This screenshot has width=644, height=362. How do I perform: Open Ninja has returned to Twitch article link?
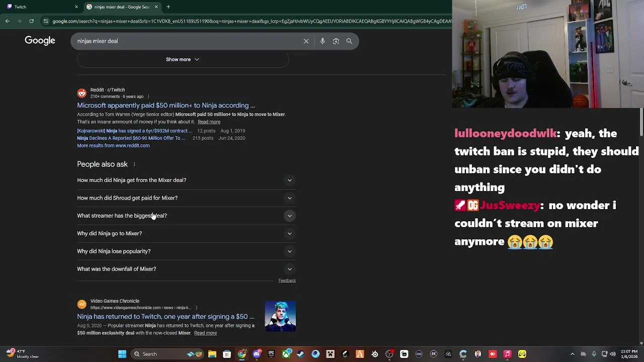click(166, 317)
